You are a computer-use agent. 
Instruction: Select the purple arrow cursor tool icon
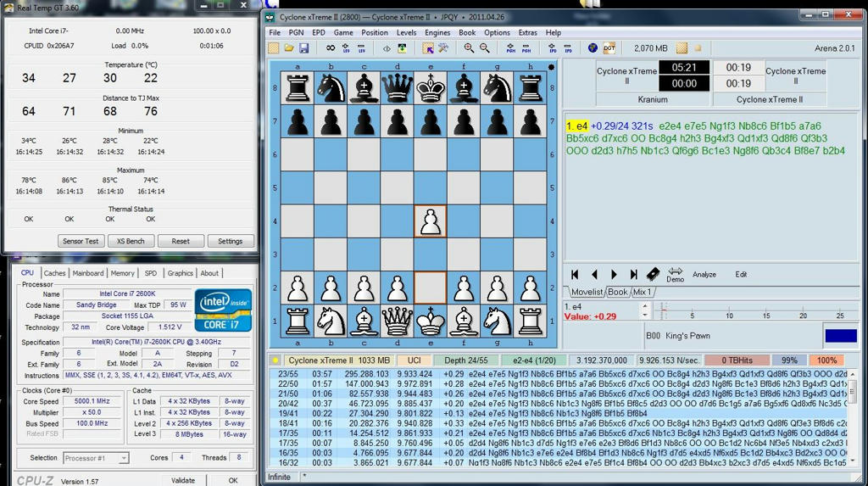[x=428, y=48]
